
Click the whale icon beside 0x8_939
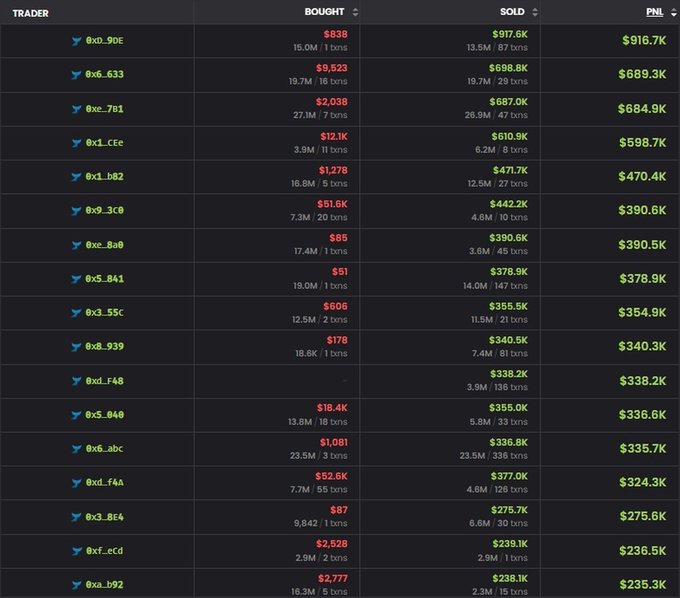click(76, 346)
